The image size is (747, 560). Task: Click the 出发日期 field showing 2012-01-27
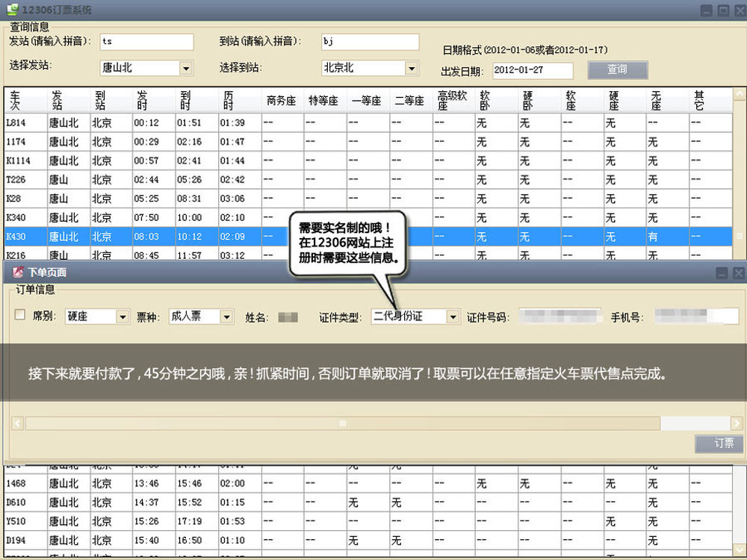pyautogui.click(x=533, y=70)
